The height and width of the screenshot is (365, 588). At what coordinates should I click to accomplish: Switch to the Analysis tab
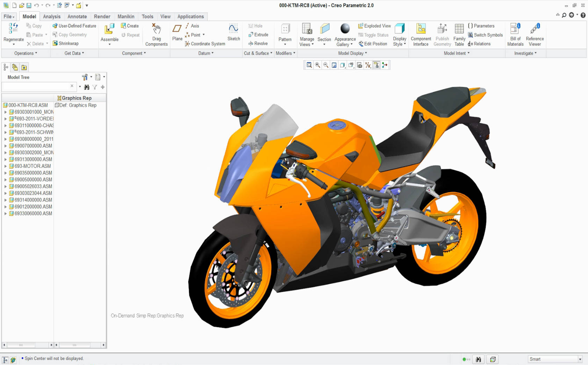pos(52,16)
